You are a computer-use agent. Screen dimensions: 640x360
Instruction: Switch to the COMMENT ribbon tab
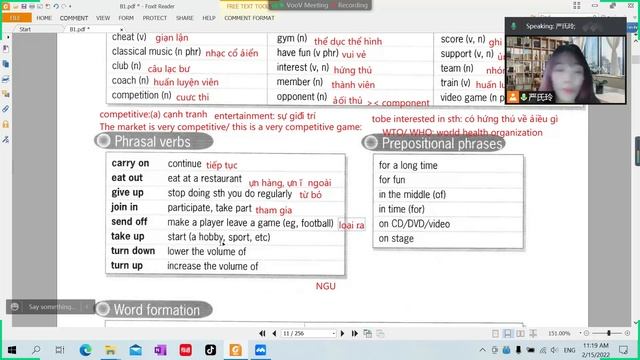[x=74, y=18]
